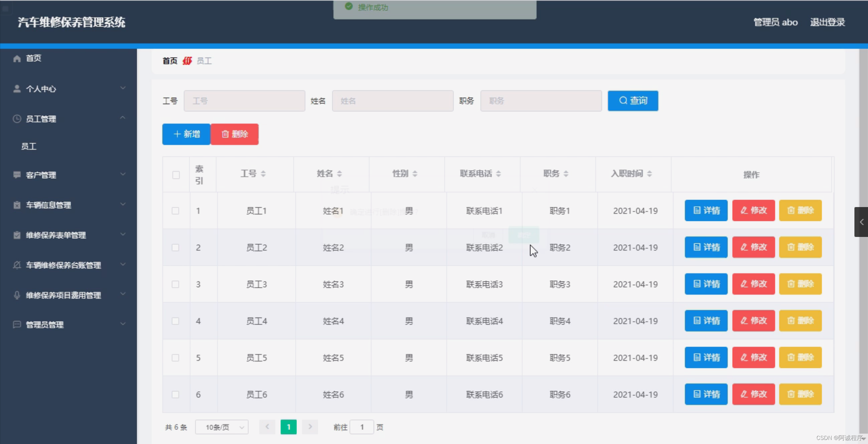The image size is (868, 444).
Task: Click the 姓名 search input field
Action: (x=393, y=101)
